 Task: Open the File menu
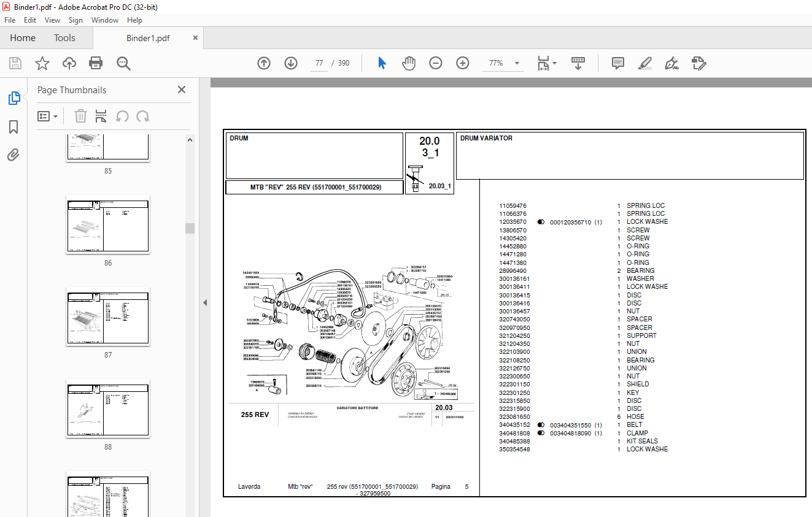click(x=10, y=20)
